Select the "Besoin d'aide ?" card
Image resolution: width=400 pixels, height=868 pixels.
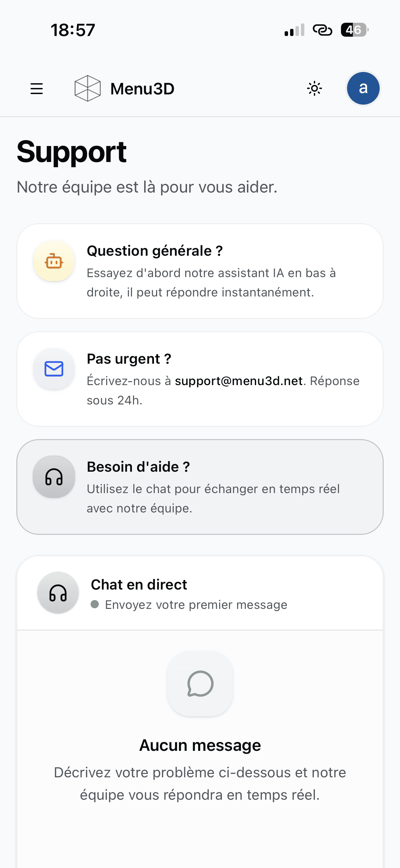click(x=200, y=487)
